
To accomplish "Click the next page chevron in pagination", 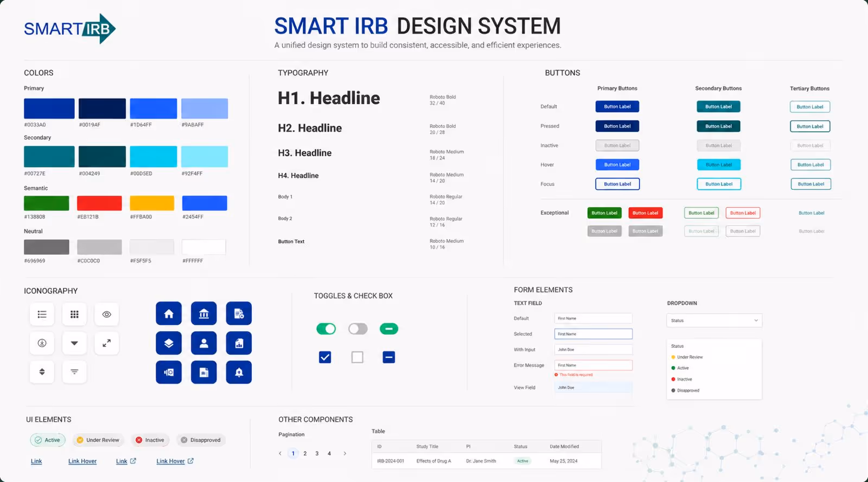I will [345, 454].
